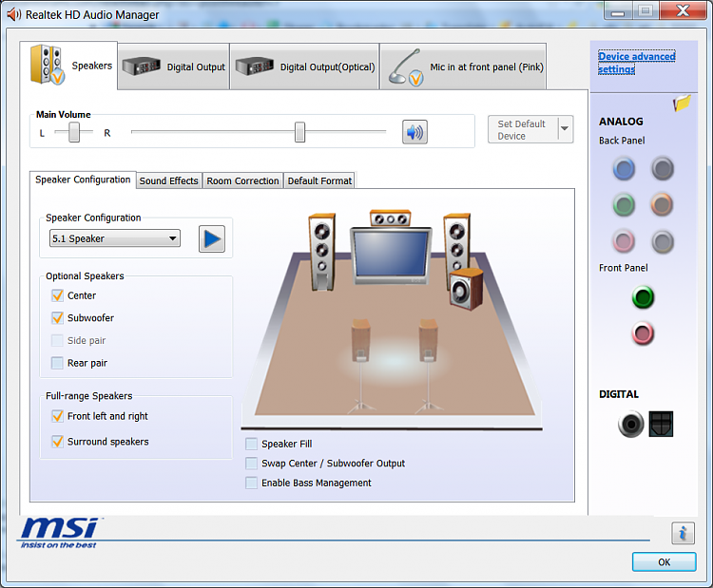Open connector settings folder icon

click(682, 104)
